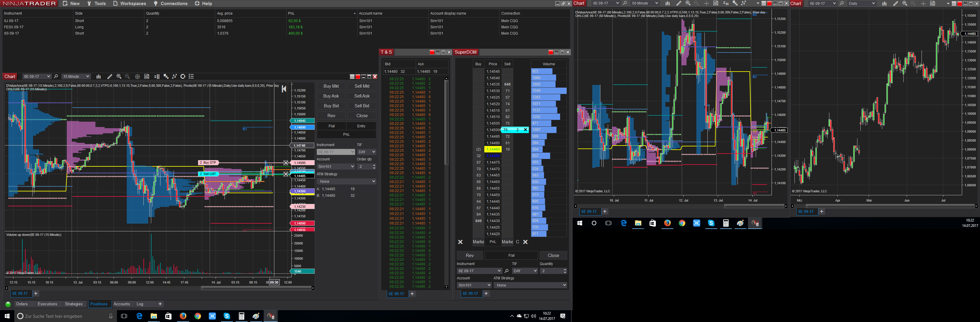980x322 pixels.
Task: Open ATM Strategy dropdown in Chart Trader
Action: pos(346,181)
